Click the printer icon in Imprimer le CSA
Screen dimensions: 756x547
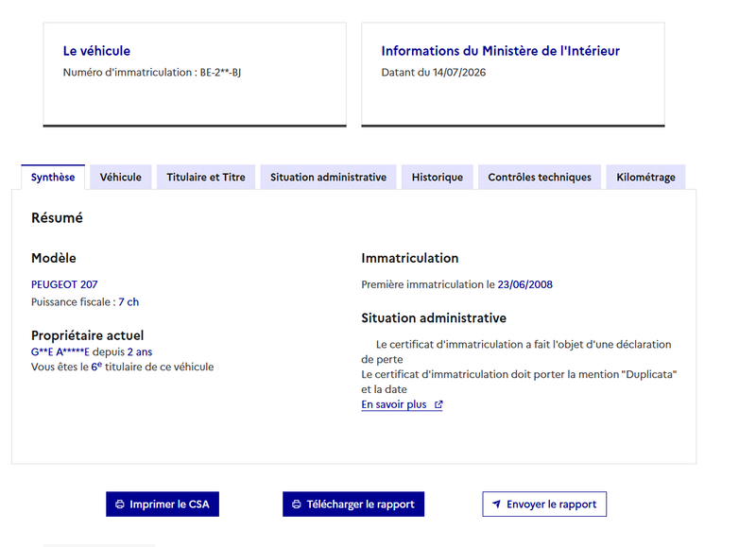click(x=120, y=504)
